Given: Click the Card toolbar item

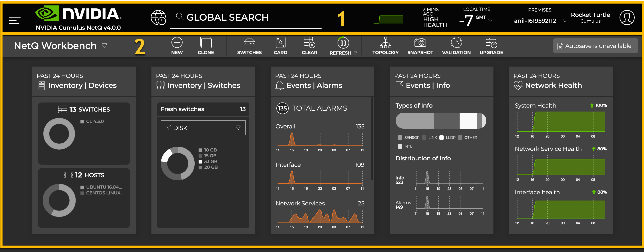Looking at the screenshot, I should point(280,43).
